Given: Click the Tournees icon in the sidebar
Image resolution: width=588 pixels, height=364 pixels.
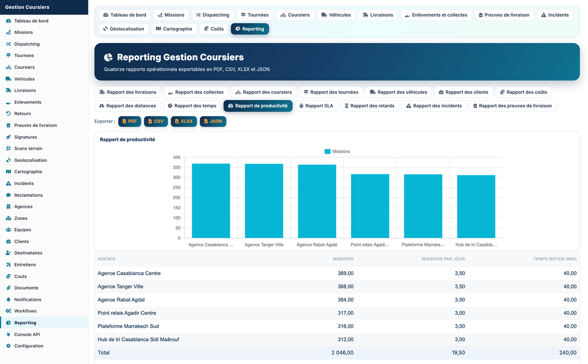Looking at the screenshot, I should point(8,56).
